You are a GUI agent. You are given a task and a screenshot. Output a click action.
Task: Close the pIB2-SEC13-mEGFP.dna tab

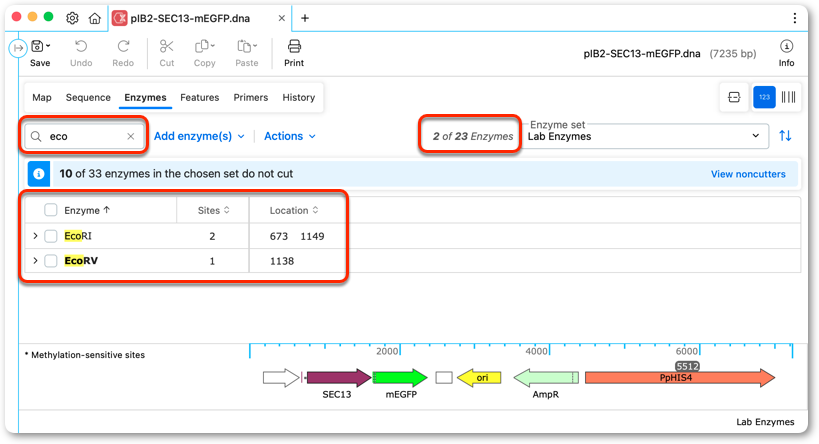click(x=282, y=18)
